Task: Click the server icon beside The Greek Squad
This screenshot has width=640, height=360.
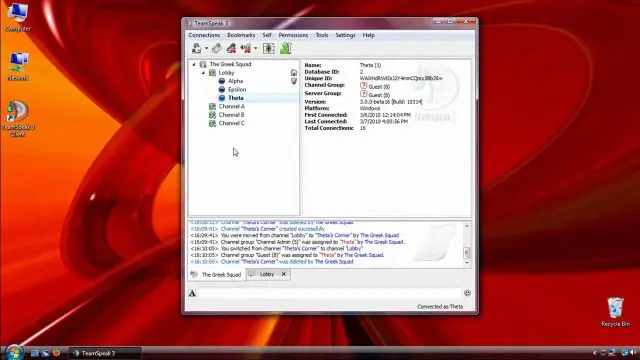Action: (203, 64)
